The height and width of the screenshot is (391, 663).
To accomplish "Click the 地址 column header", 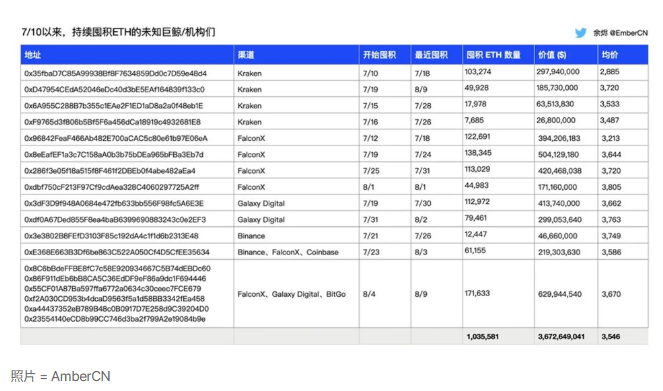I will (33, 55).
